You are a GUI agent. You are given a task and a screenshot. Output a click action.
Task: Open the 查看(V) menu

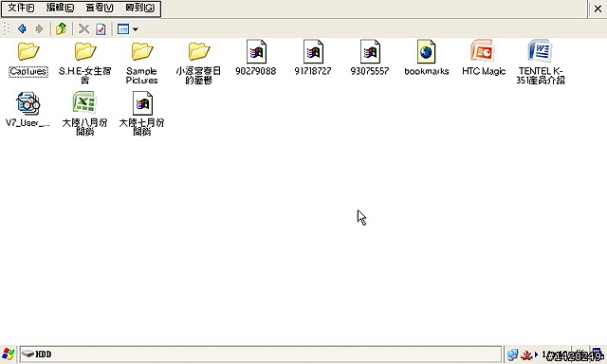click(100, 8)
